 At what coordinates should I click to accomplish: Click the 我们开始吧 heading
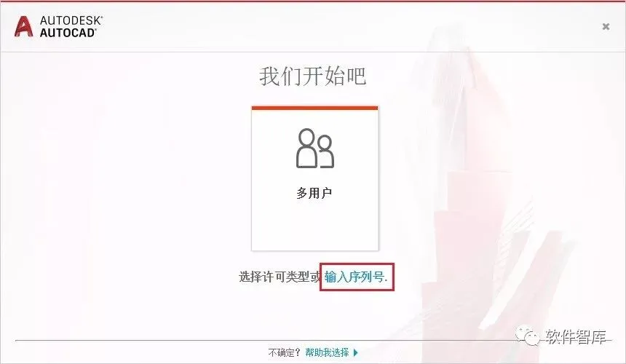coord(312,76)
